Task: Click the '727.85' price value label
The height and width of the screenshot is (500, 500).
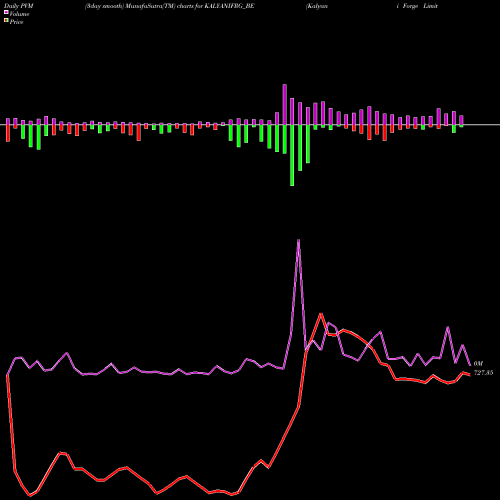Action: 483,373
